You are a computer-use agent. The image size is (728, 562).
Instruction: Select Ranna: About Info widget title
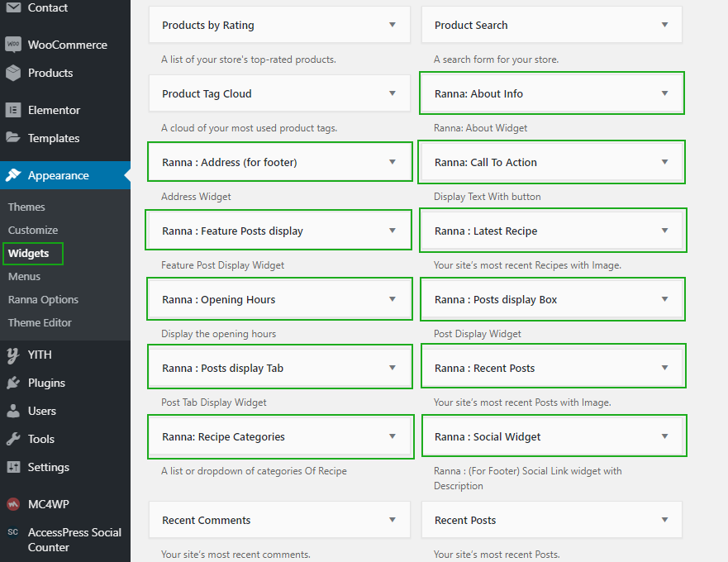click(478, 94)
